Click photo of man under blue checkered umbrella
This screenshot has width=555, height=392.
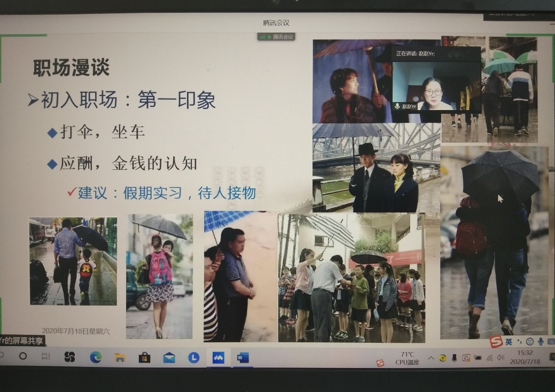point(240,277)
